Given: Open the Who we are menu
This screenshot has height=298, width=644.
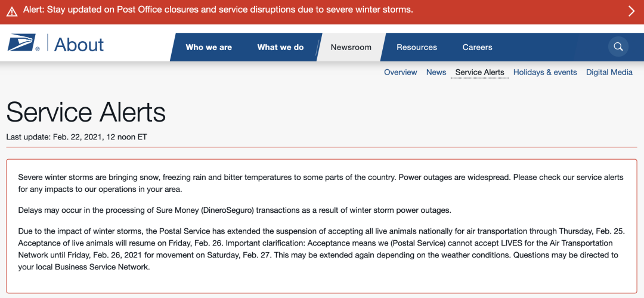Looking at the screenshot, I should coord(209,47).
